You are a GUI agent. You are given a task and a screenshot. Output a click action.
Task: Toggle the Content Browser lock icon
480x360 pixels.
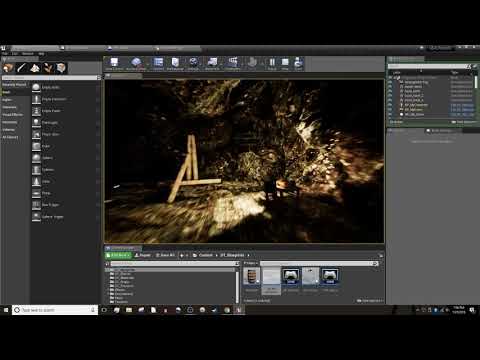pos(381,255)
